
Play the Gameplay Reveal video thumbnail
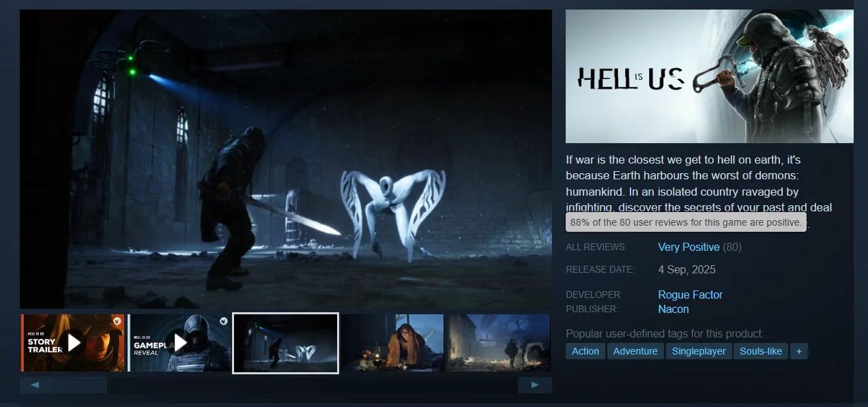click(180, 342)
